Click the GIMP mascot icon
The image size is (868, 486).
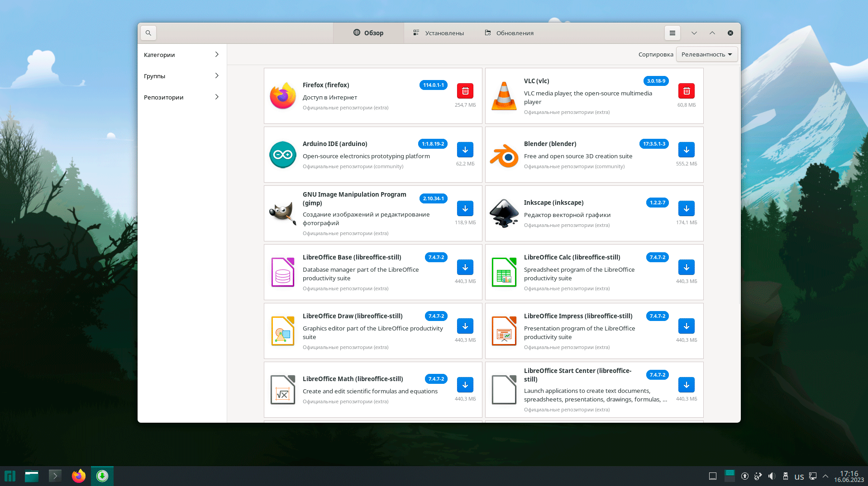pyautogui.click(x=283, y=213)
